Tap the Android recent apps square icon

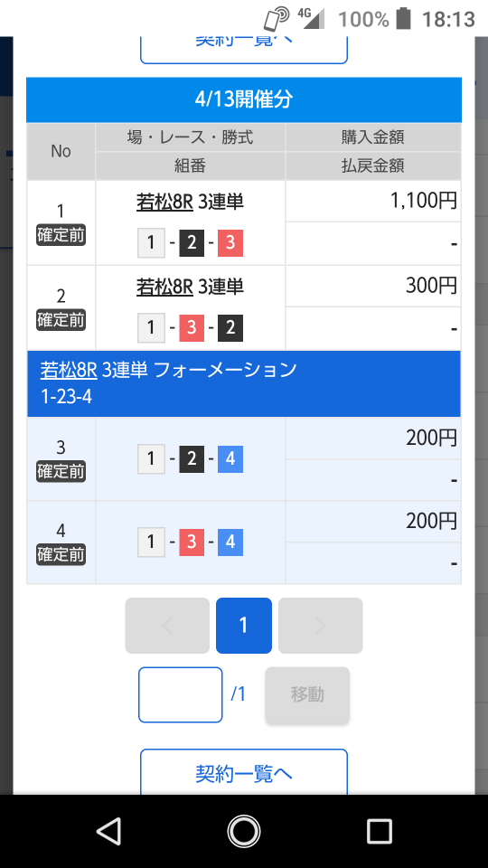click(x=380, y=832)
